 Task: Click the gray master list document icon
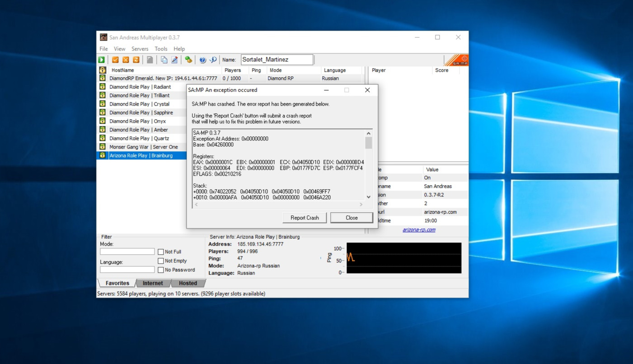pos(150,60)
